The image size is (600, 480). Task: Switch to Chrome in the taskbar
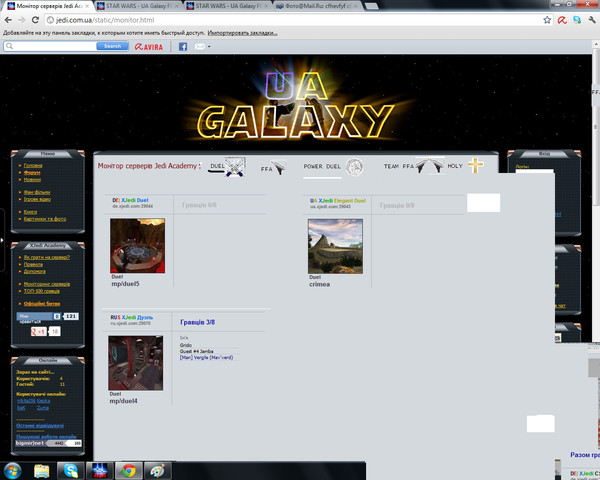point(129,471)
